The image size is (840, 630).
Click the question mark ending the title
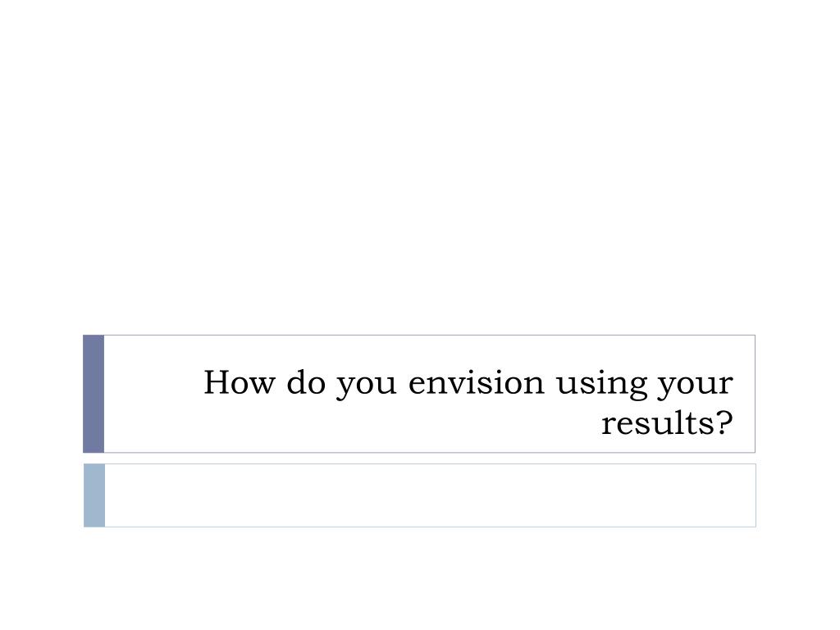coord(724,422)
